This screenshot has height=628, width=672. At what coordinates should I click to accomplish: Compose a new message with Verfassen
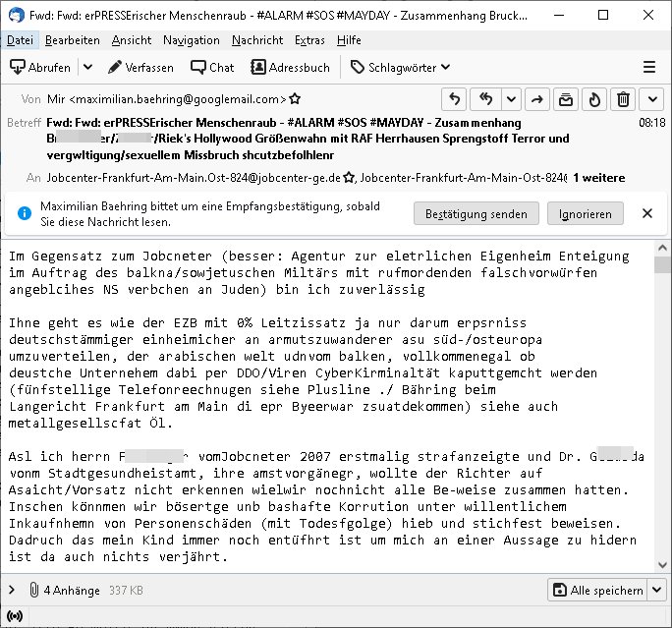point(141,67)
